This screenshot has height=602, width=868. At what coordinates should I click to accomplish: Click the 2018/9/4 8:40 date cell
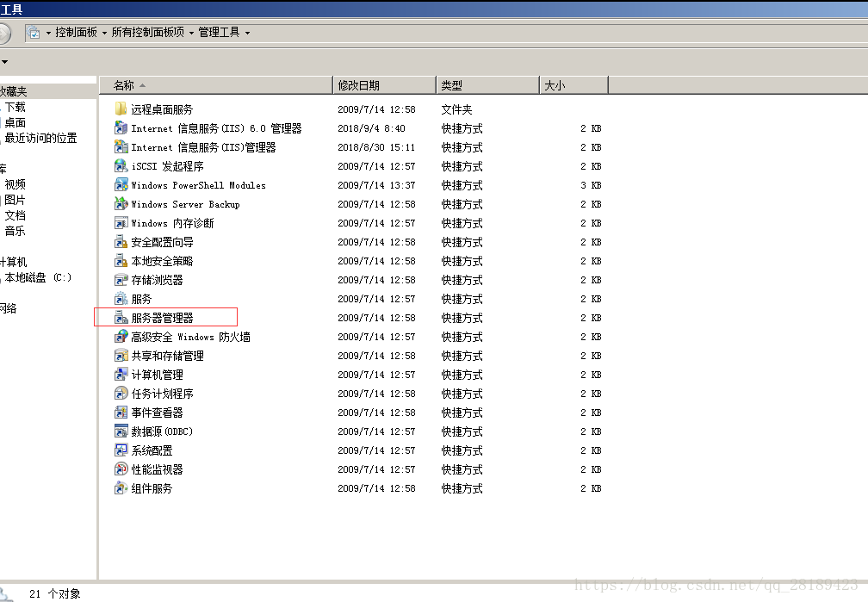(x=371, y=128)
